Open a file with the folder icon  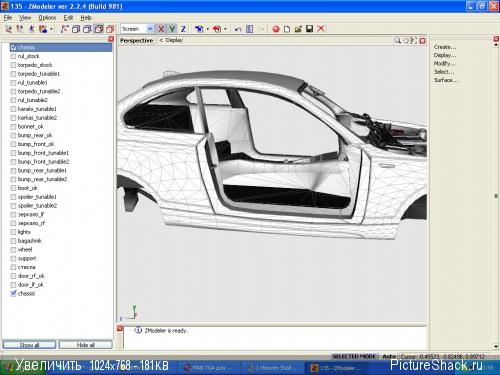(x=298, y=29)
